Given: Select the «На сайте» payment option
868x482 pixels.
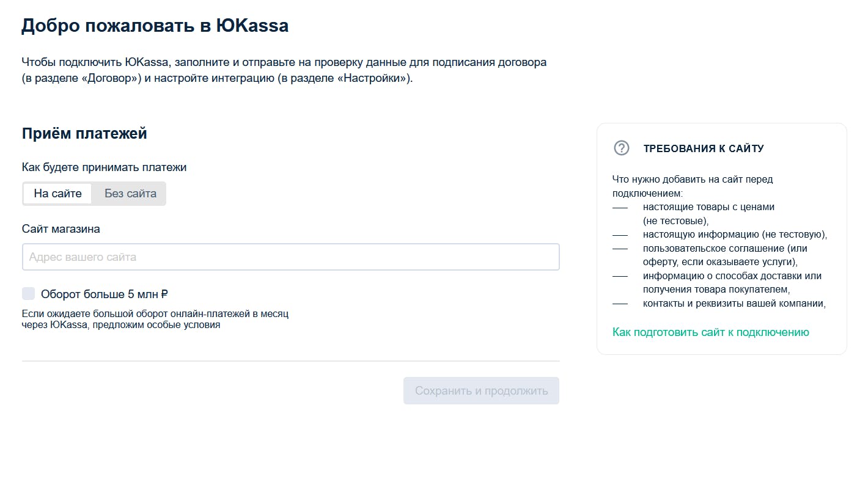Looking at the screenshot, I should [57, 194].
